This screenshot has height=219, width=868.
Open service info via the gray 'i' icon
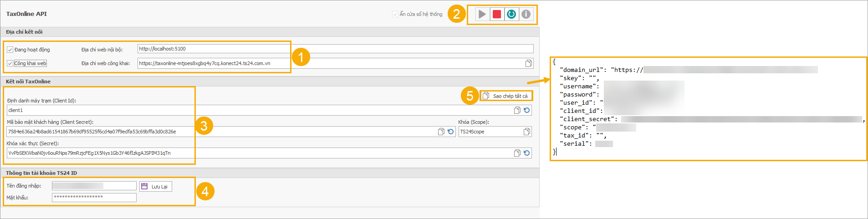tap(526, 14)
